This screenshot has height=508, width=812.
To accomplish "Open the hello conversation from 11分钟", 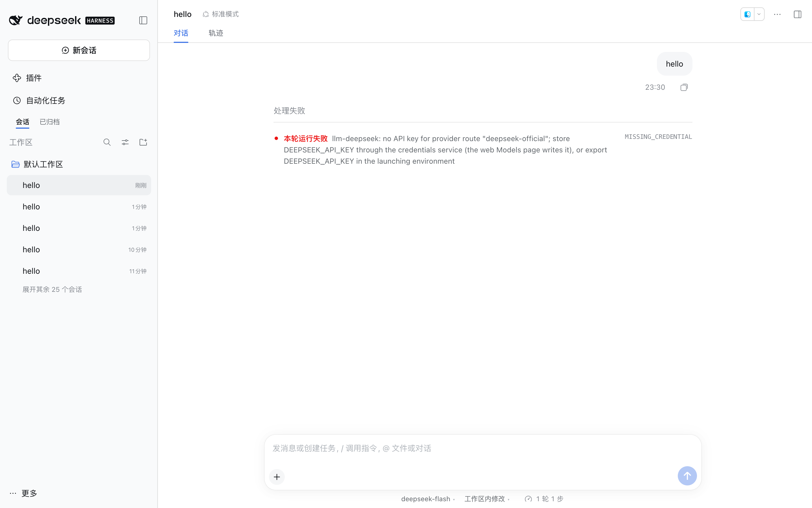I will tap(79, 271).
